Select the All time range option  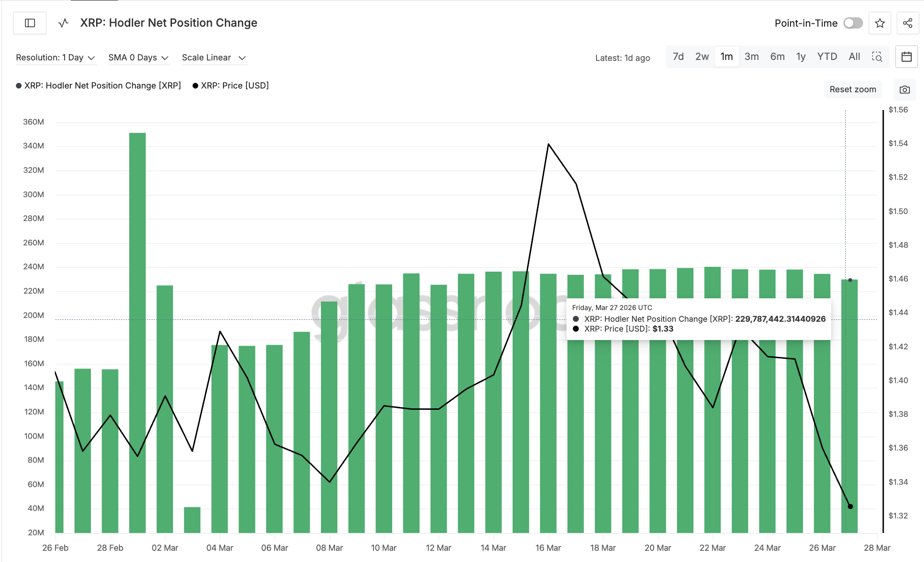854,56
